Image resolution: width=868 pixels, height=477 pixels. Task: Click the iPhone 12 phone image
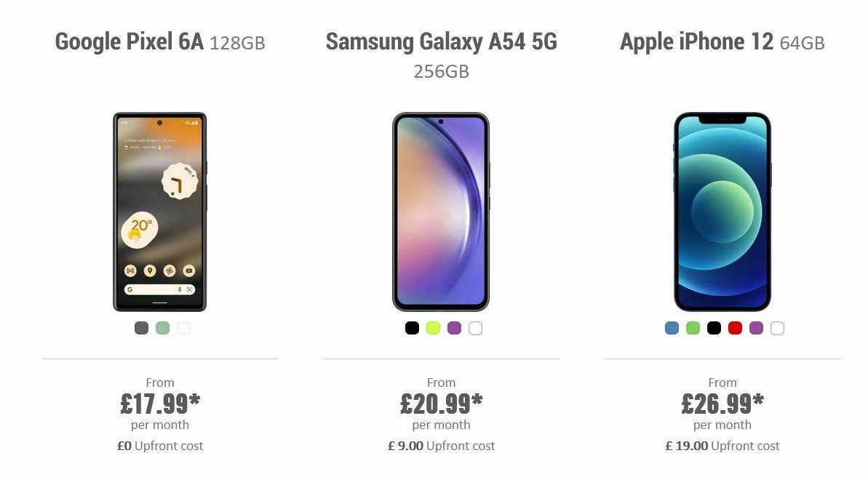coord(722,211)
